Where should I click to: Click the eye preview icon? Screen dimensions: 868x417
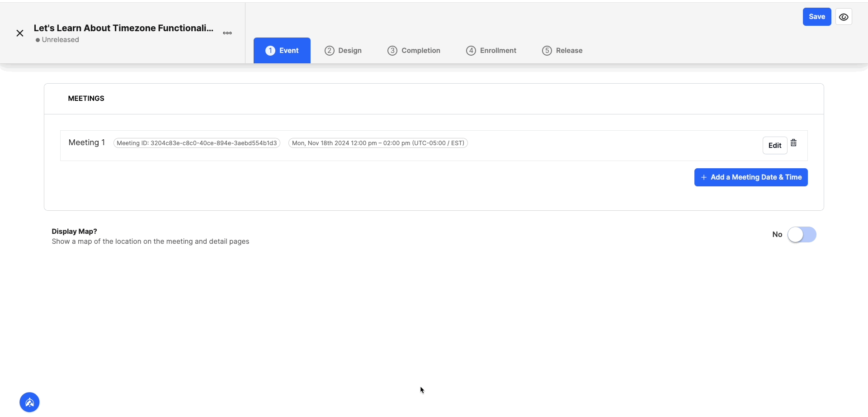click(x=844, y=17)
